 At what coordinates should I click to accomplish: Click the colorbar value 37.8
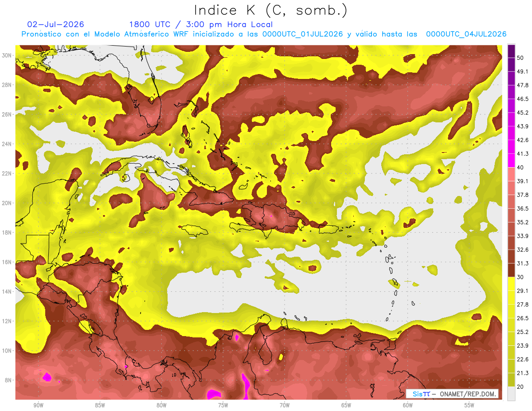[522, 195]
